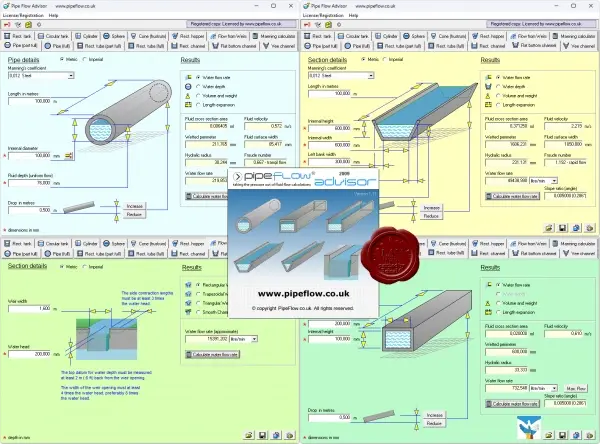600x444 pixels.
Task: Switch to Circular tank tab in blue pipe window
Action: 53,36
